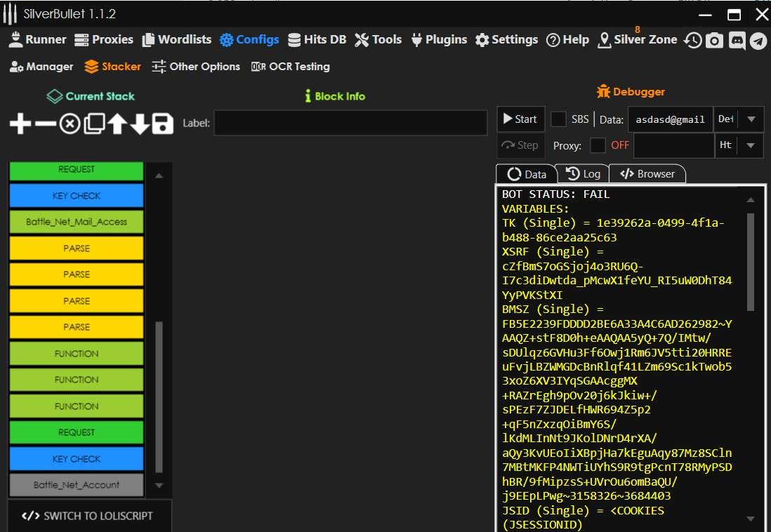The image size is (771, 532).
Task: Click the block stack vertical scrollbar
Action: point(159,397)
